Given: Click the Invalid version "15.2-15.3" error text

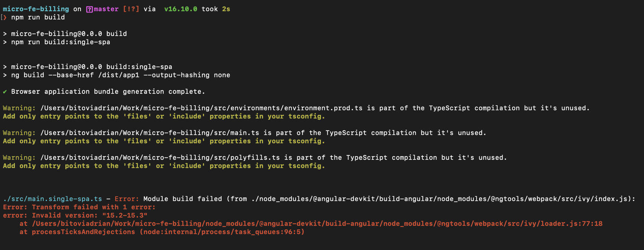Looking at the screenshot, I should pyautogui.click(x=89, y=216).
